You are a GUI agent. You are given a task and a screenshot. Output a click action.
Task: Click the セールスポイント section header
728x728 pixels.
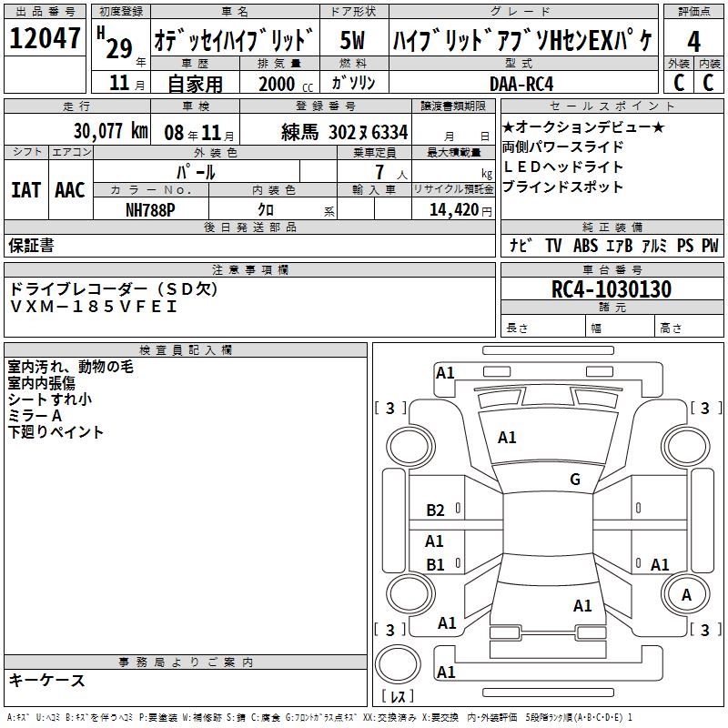pos(612,106)
